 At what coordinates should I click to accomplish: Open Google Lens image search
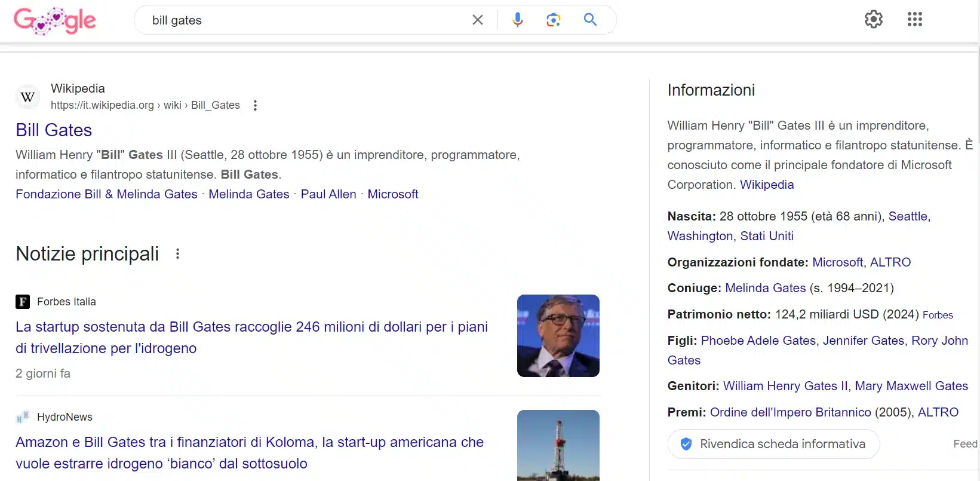tap(554, 20)
